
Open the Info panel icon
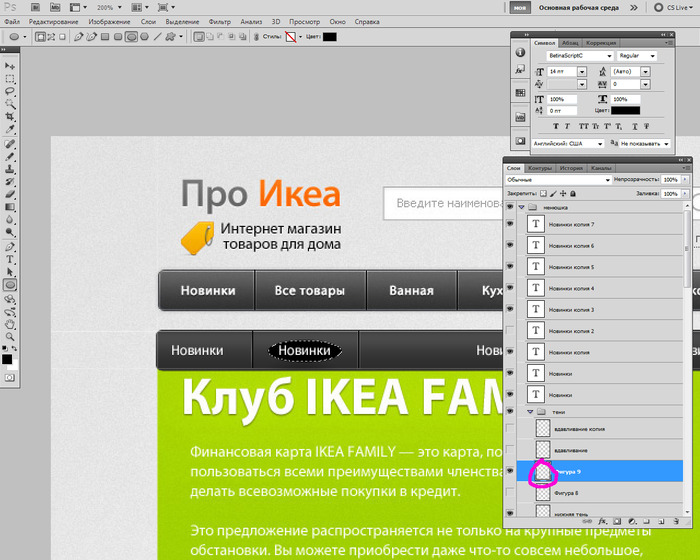(x=520, y=53)
